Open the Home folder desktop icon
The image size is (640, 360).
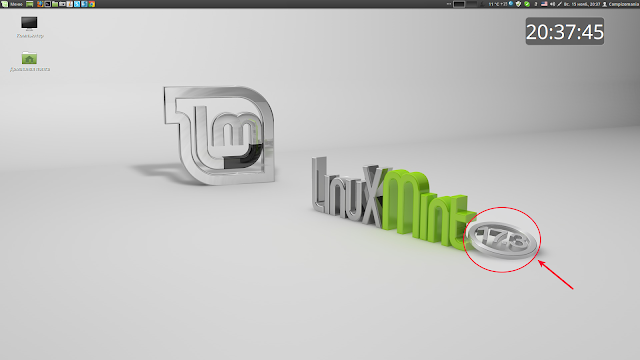(29, 61)
